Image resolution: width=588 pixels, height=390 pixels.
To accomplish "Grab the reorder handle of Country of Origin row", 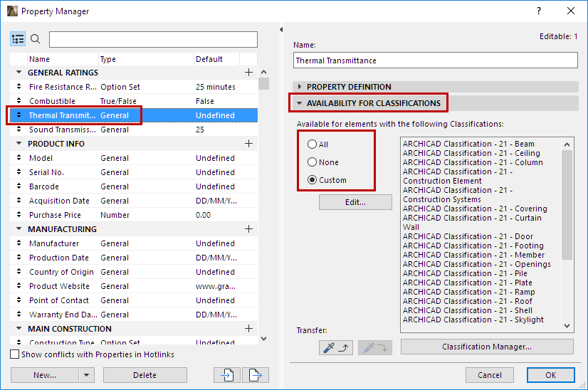I will 19,272.
